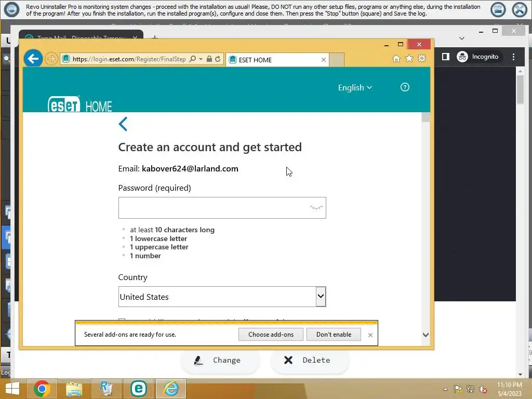
Task: Open the address bar dropdown arrow
Action: [201, 59]
